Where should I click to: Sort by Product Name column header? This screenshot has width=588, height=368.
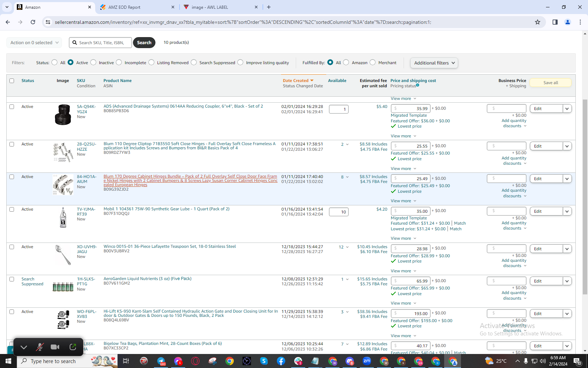click(x=118, y=81)
